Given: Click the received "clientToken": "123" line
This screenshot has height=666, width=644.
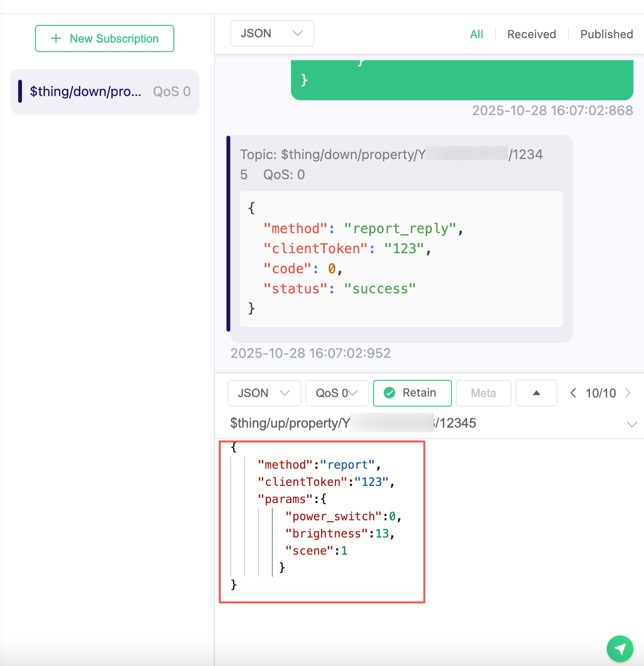Looking at the screenshot, I should (x=347, y=249).
